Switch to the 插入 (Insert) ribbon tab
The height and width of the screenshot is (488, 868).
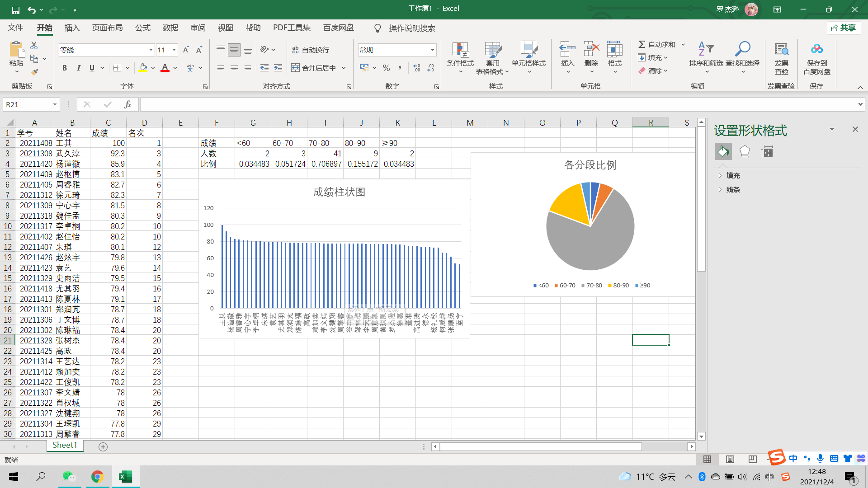pyautogui.click(x=72, y=28)
